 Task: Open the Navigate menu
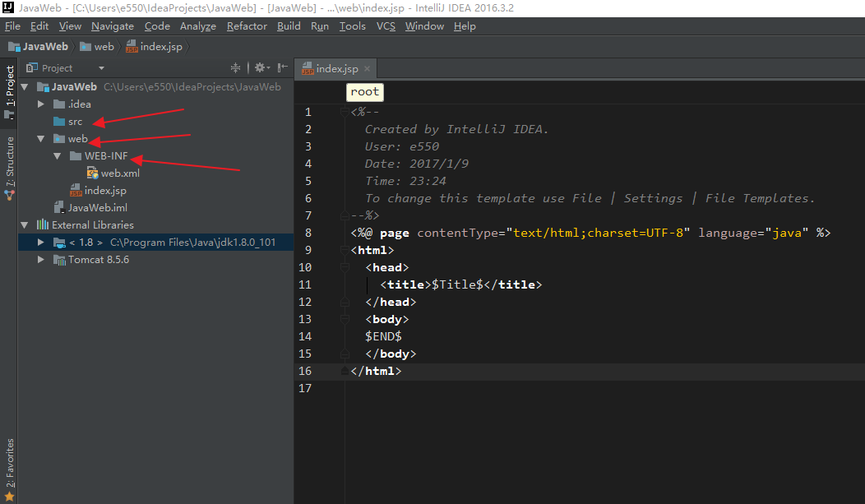(113, 26)
